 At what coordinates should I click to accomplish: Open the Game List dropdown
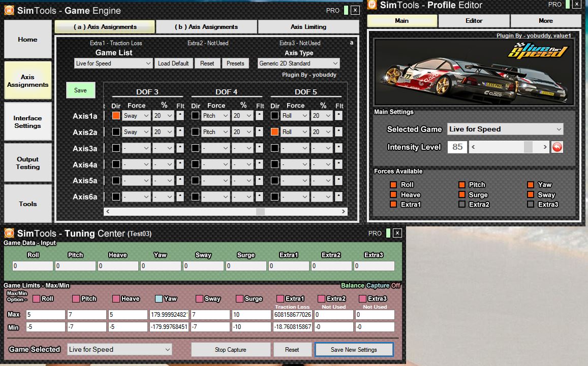point(113,63)
